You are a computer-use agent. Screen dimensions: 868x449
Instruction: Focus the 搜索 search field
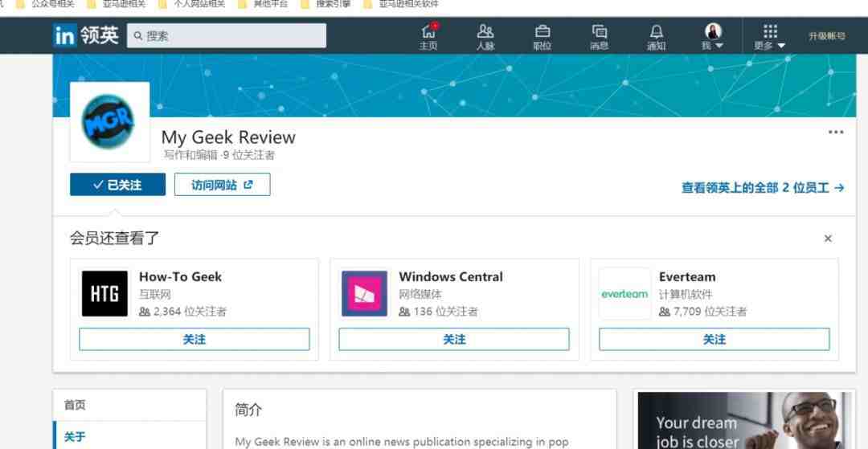[227, 36]
